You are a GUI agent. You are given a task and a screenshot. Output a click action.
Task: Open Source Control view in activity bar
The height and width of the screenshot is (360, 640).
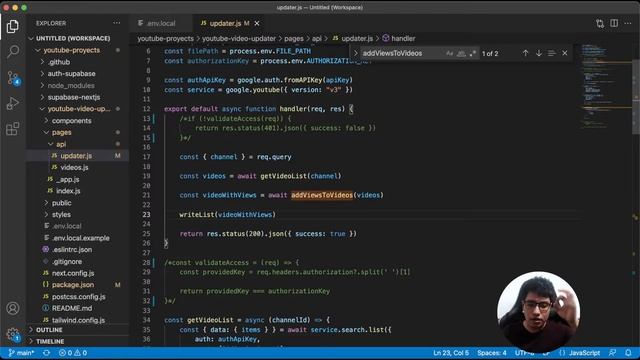13,78
